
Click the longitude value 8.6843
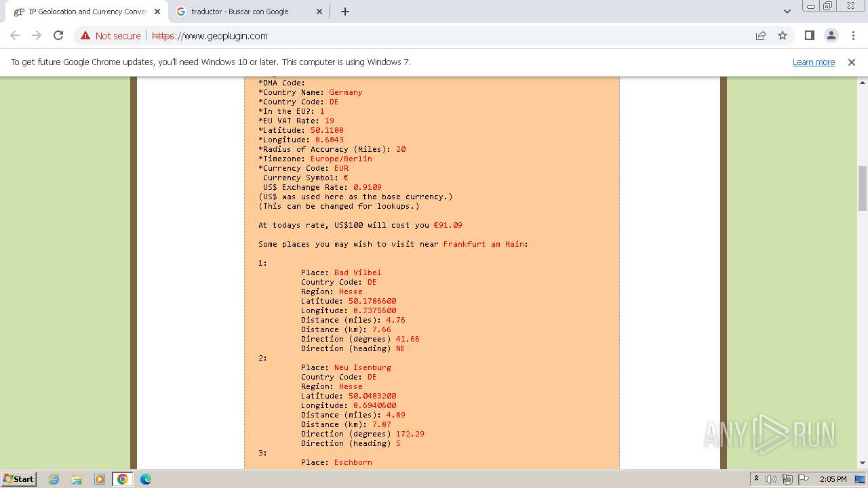click(330, 140)
